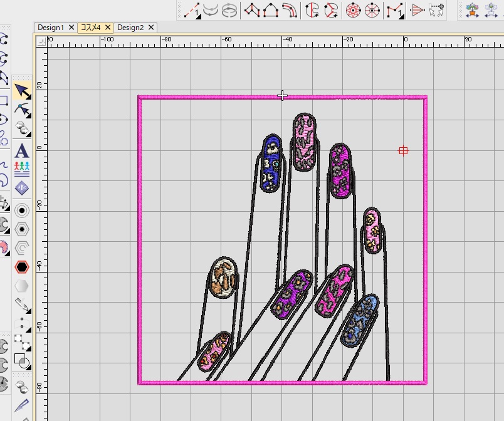Select the orange and white leopard nail
The height and width of the screenshot is (421, 504).
tap(224, 278)
